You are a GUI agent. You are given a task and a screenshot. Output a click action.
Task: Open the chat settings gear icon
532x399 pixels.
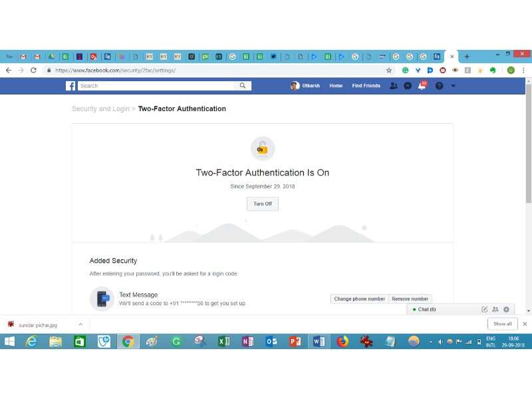pyautogui.click(x=506, y=309)
